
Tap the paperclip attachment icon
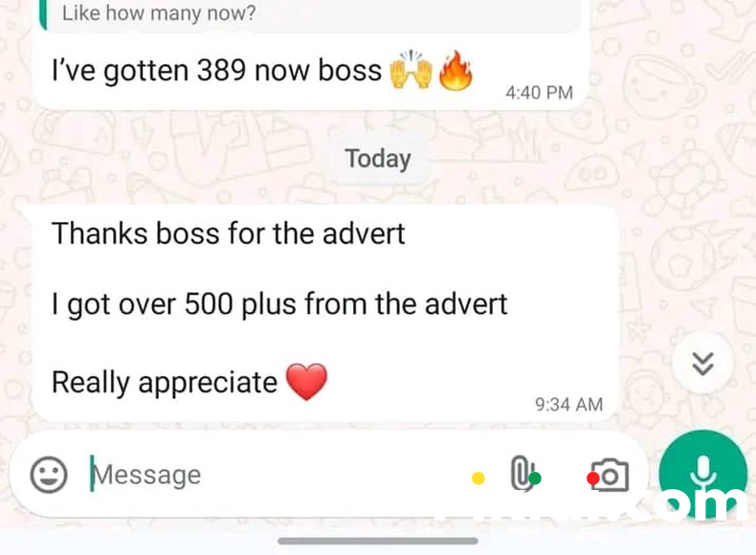point(522,474)
